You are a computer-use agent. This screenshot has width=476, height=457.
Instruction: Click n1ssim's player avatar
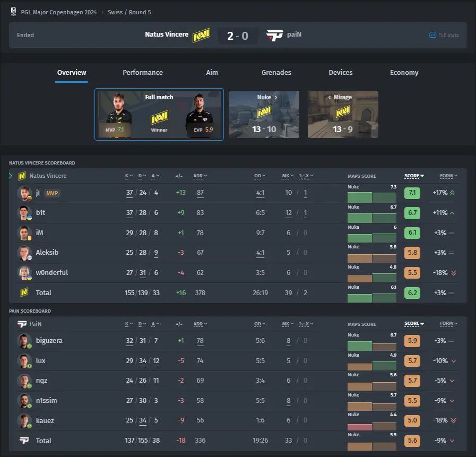coord(24,401)
